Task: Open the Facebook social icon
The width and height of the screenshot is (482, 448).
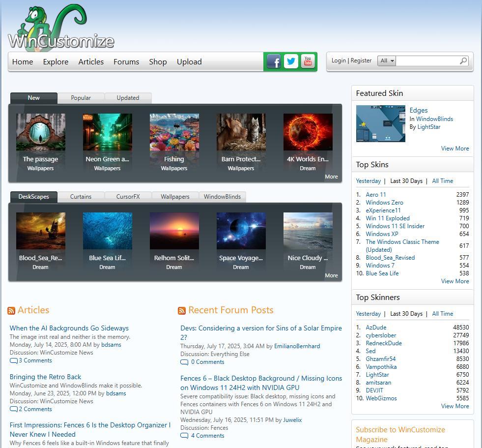Action: tap(274, 61)
